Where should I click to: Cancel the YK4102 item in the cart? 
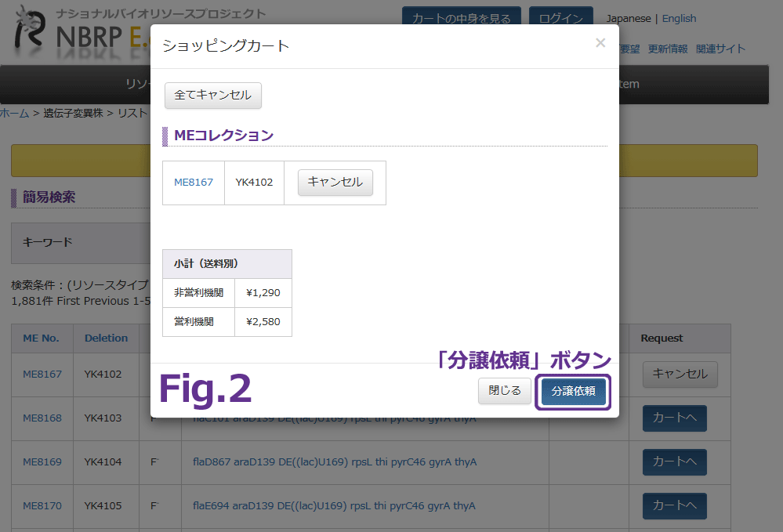pos(335,182)
